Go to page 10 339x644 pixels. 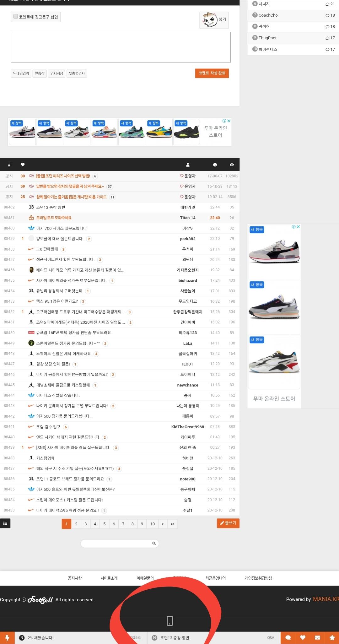coord(153,524)
